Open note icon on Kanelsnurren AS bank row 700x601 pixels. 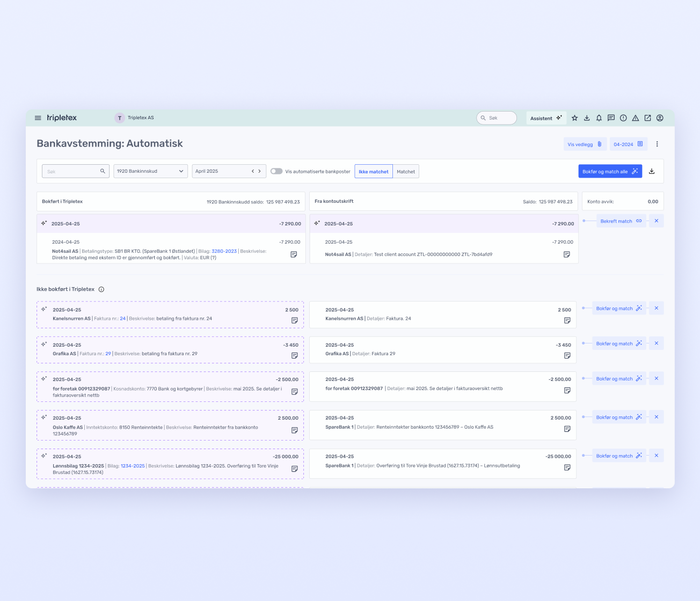(567, 320)
